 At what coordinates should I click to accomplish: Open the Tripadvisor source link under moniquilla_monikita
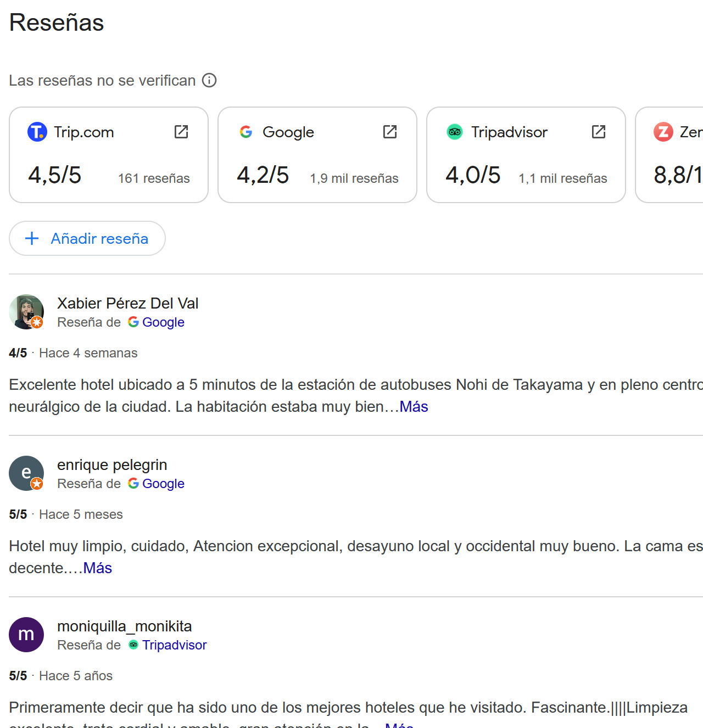click(174, 645)
